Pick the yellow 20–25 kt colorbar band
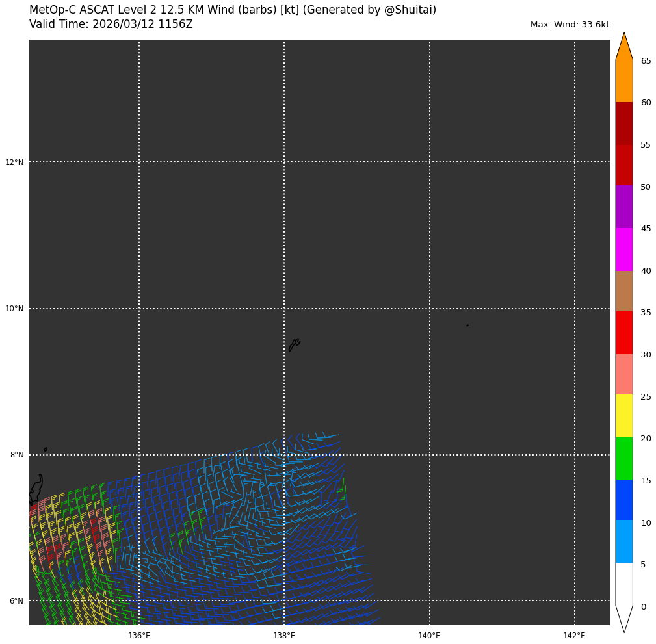 pyautogui.click(x=624, y=416)
